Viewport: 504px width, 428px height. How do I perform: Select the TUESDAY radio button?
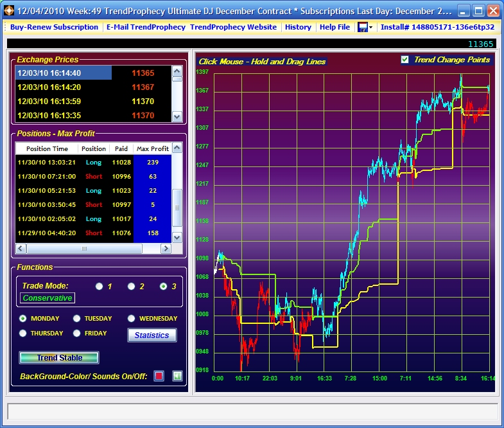pos(76,318)
